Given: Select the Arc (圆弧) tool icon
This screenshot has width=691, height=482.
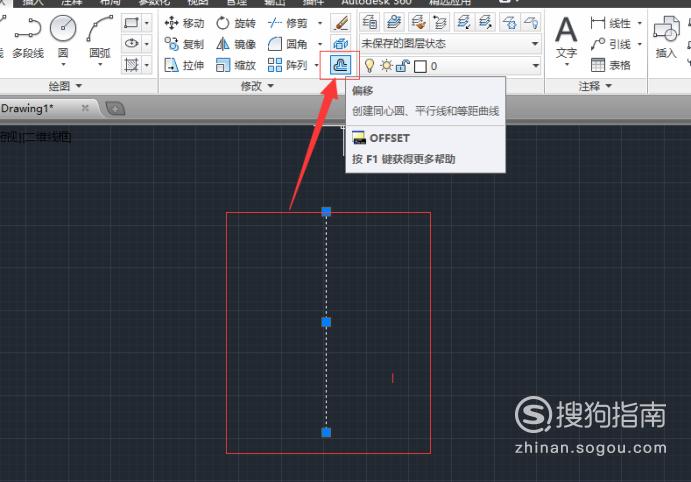Looking at the screenshot, I should point(100,28).
